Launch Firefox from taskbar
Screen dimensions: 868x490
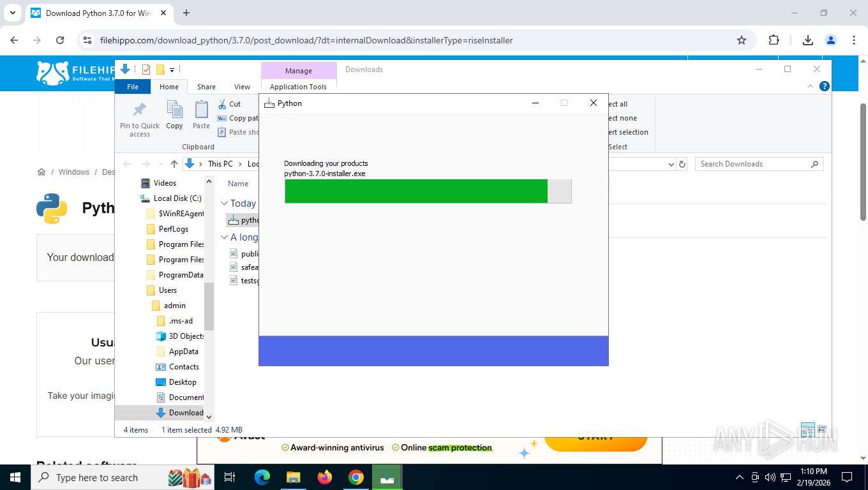(x=325, y=477)
